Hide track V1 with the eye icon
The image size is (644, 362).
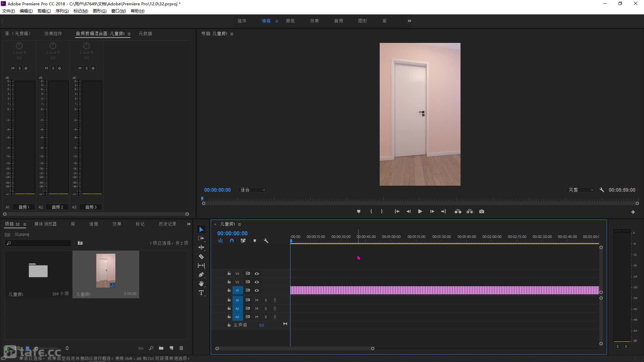click(257, 290)
